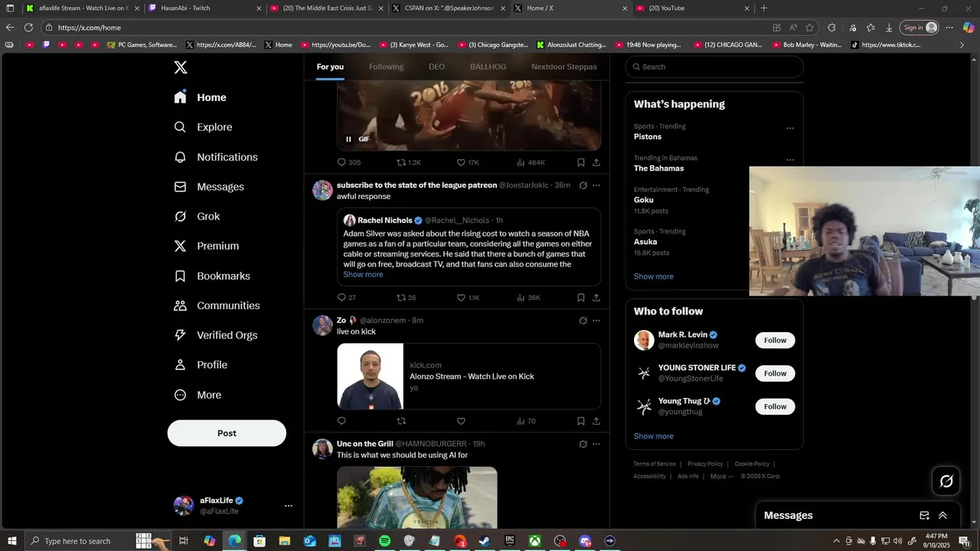Viewport: 980px width, 551px height.
Task: Click the X search field
Action: click(x=714, y=67)
